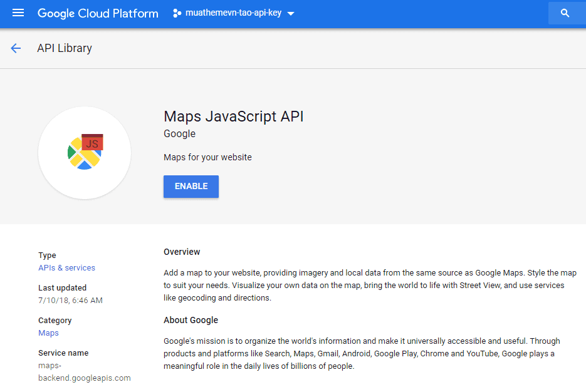586x392 pixels.
Task: Click the Overview section heading
Action: 182,252
